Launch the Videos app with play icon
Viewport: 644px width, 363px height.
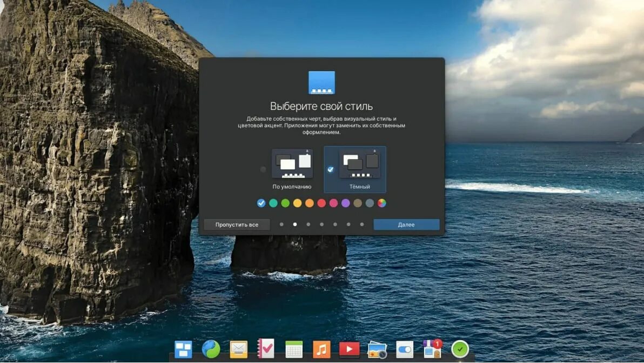point(349,349)
